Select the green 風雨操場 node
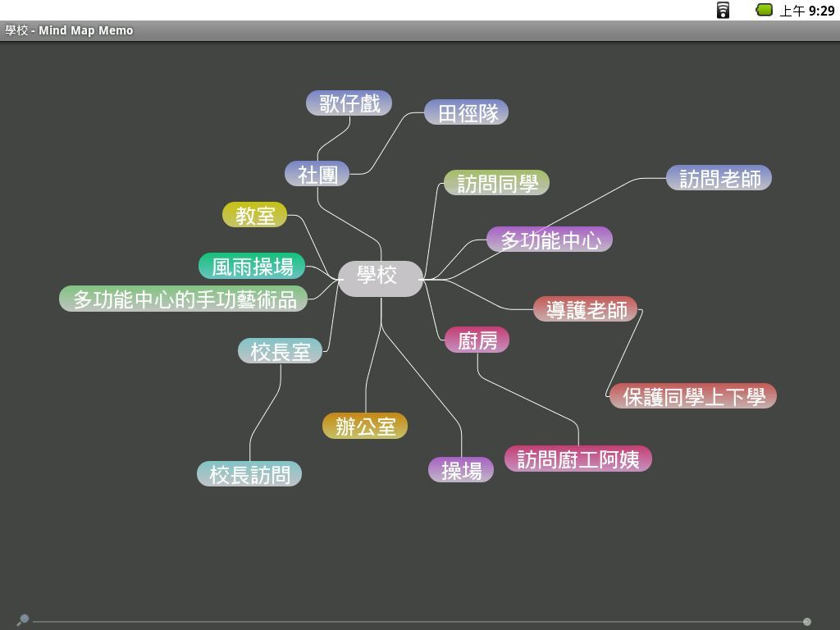The height and width of the screenshot is (630, 840). click(x=252, y=267)
